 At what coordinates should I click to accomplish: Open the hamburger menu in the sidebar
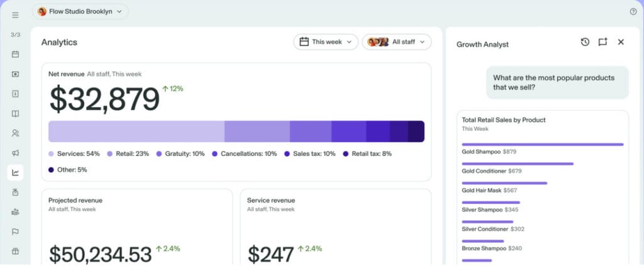[15, 15]
